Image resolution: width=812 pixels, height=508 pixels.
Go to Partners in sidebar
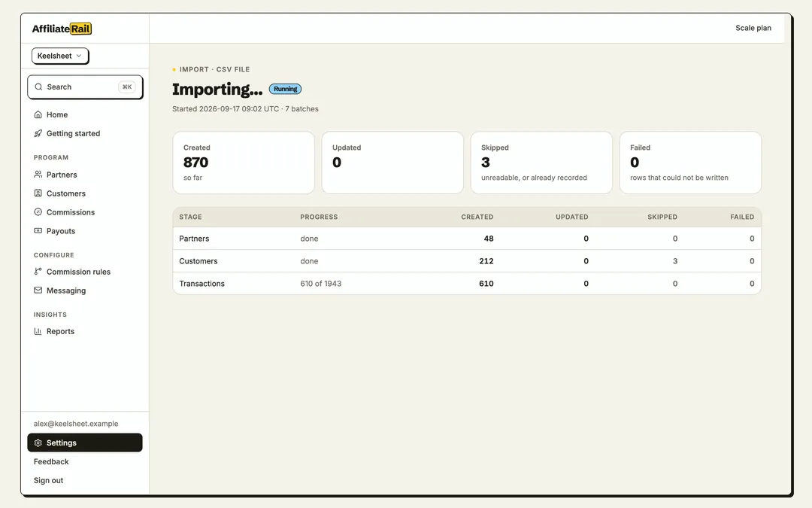62,175
